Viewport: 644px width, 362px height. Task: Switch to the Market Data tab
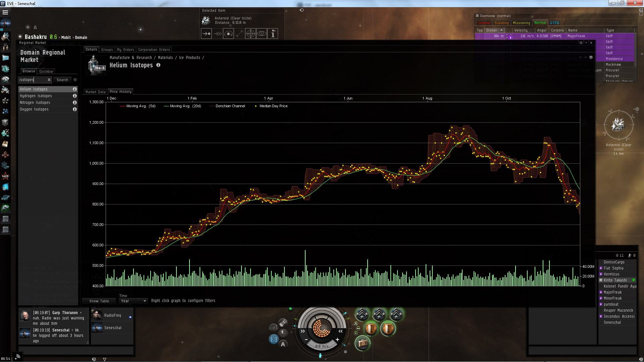tap(95, 92)
